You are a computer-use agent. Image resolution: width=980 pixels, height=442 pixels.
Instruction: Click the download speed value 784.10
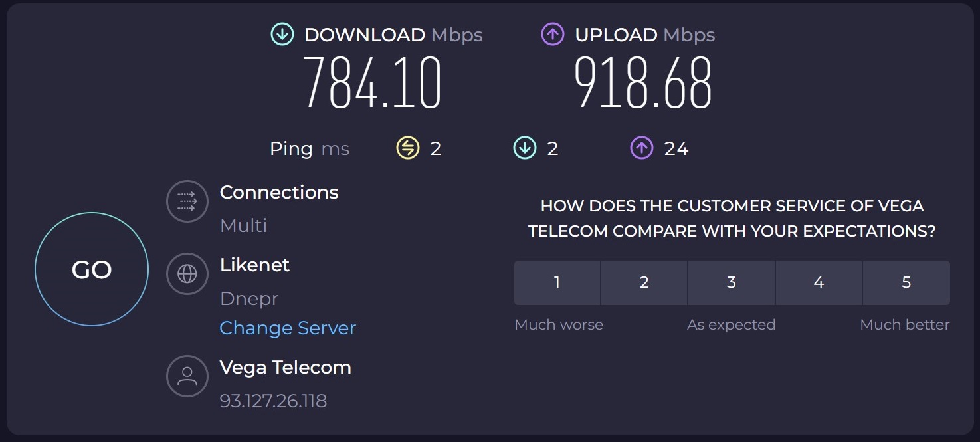pos(372,83)
